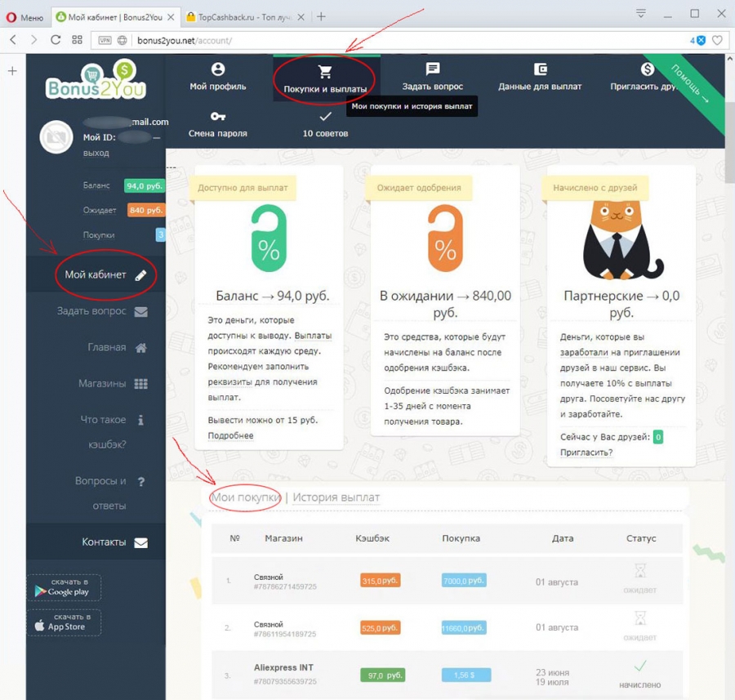
Task: Open Покупки и выплаты cart icon
Action: pos(325,72)
